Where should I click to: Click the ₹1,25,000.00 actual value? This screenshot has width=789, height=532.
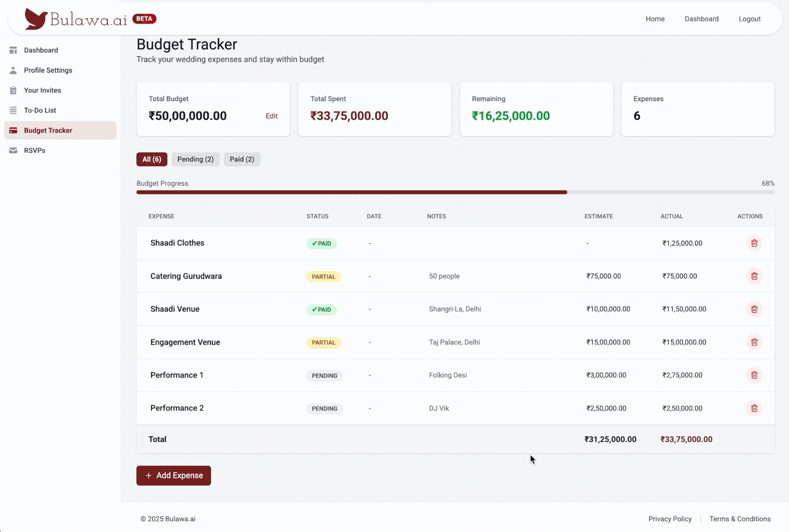tap(682, 243)
